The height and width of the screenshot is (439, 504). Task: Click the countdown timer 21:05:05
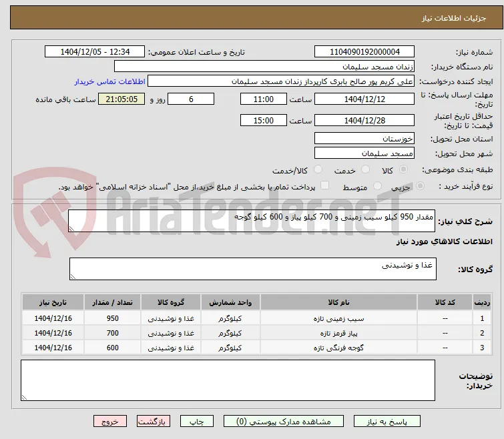click(x=121, y=99)
